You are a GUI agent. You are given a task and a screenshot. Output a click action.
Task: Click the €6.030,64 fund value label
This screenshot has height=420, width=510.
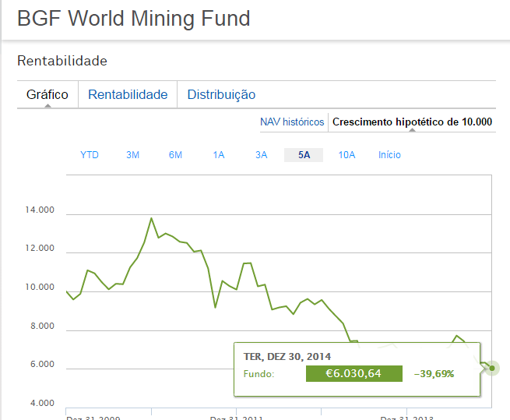(353, 373)
